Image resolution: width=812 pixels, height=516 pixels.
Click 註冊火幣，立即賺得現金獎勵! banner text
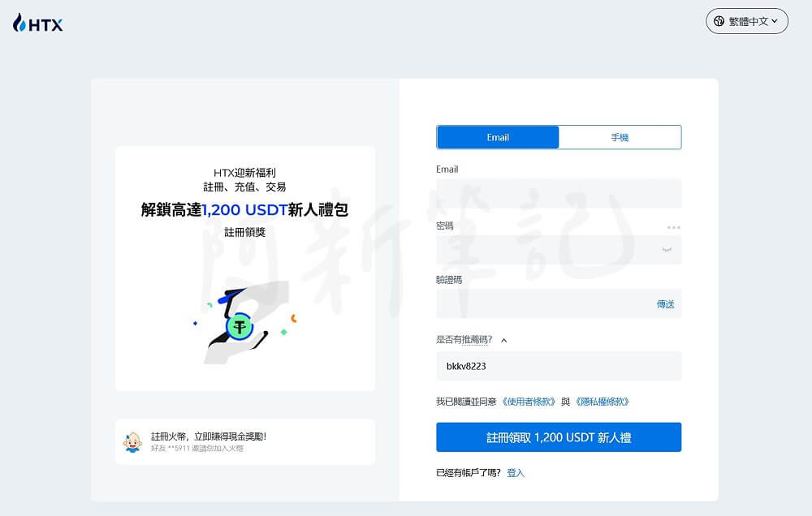(x=209, y=436)
